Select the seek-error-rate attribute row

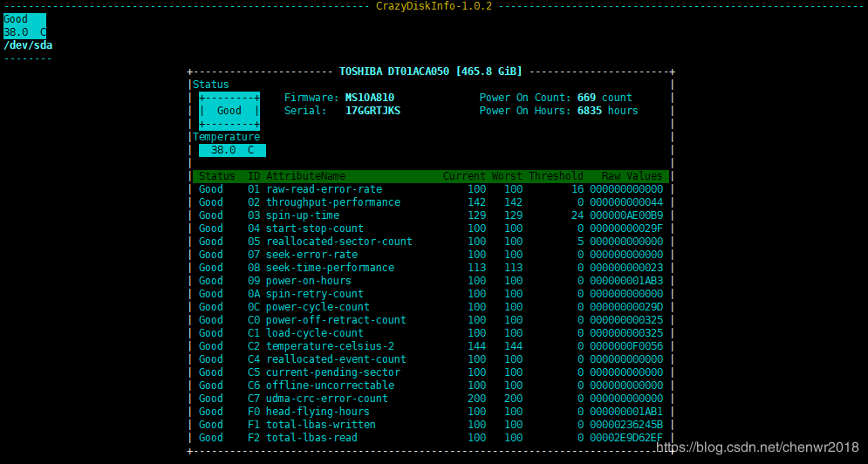tap(431, 255)
